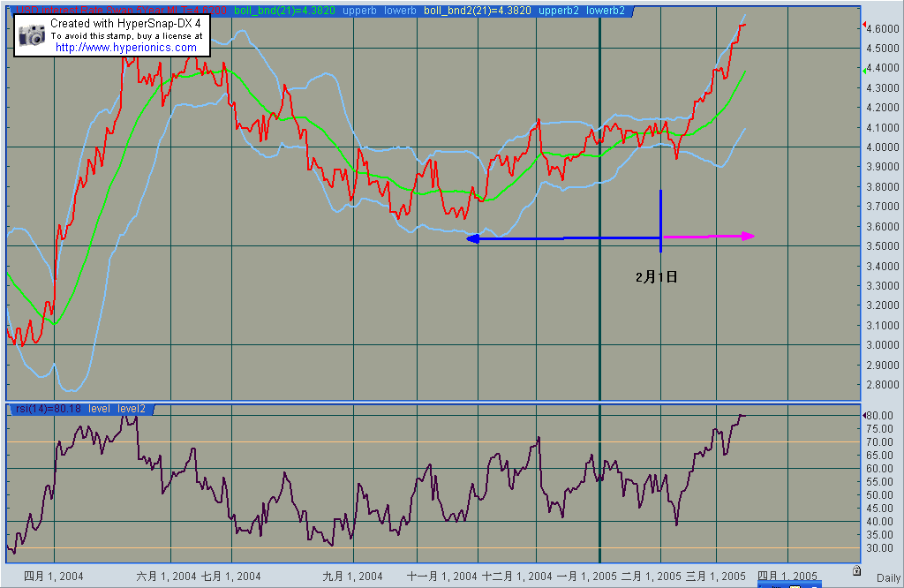Click the lowerb2 legend label

(x=606, y=11)
